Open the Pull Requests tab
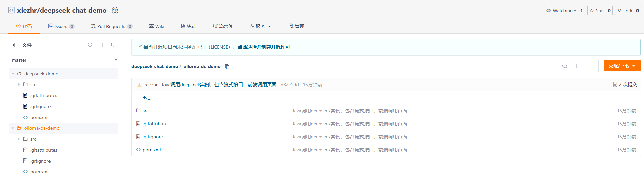The height and width of the screenshot is (183, 644). (x=111, y=26)
